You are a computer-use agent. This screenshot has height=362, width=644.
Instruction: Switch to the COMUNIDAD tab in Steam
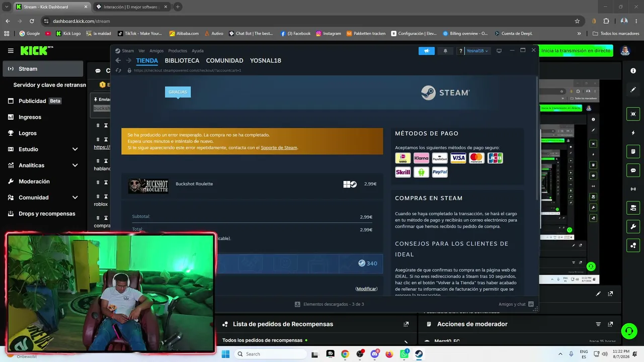tap(224, 60)
